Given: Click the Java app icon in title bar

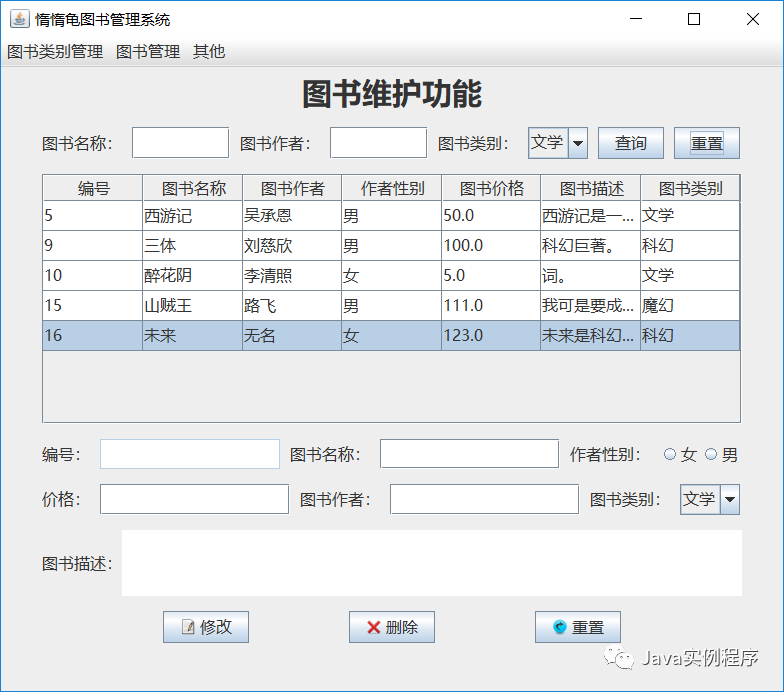Looking at the screenshot, I should 20,19.
